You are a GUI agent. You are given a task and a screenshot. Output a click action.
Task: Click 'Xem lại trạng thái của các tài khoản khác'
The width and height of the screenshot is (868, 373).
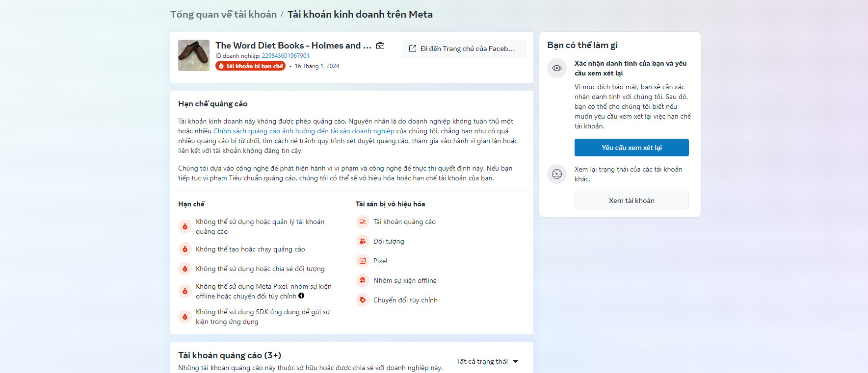click(x=629, y=174)
